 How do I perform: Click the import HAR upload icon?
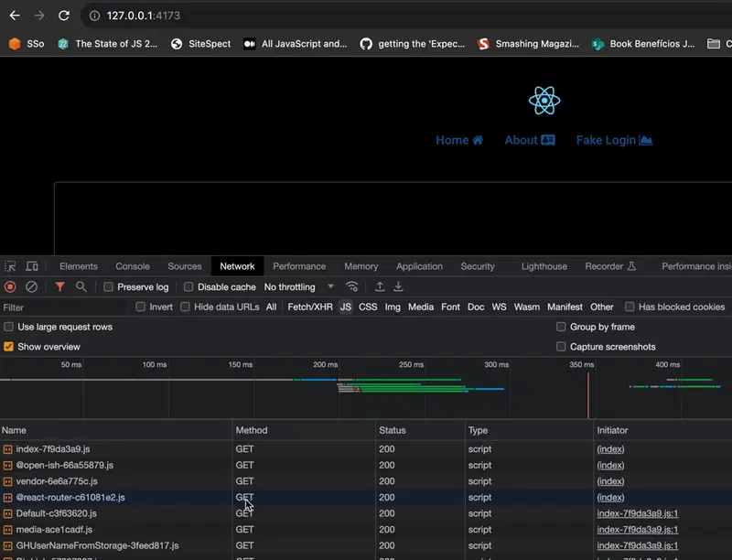(380, 287)
